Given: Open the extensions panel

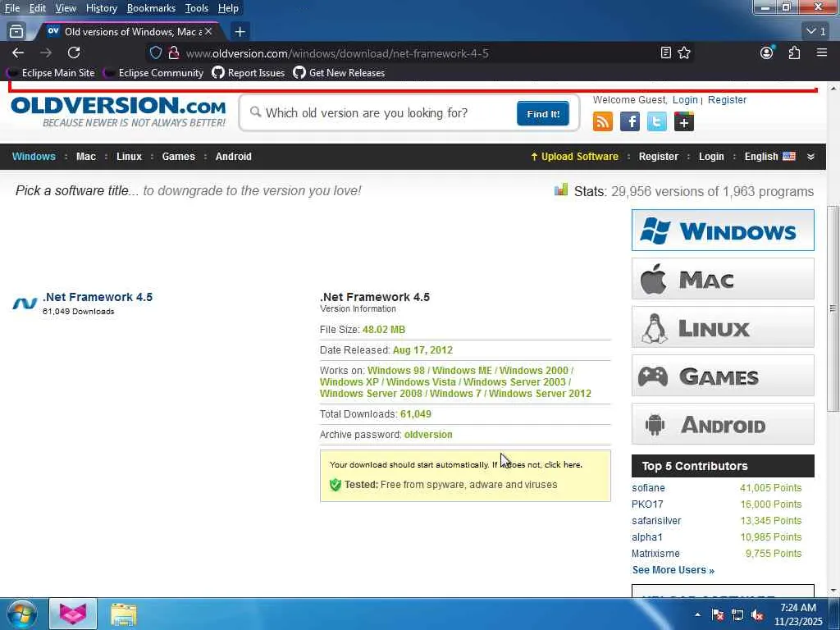Looking at the screenshot, I should pos(794,52).
